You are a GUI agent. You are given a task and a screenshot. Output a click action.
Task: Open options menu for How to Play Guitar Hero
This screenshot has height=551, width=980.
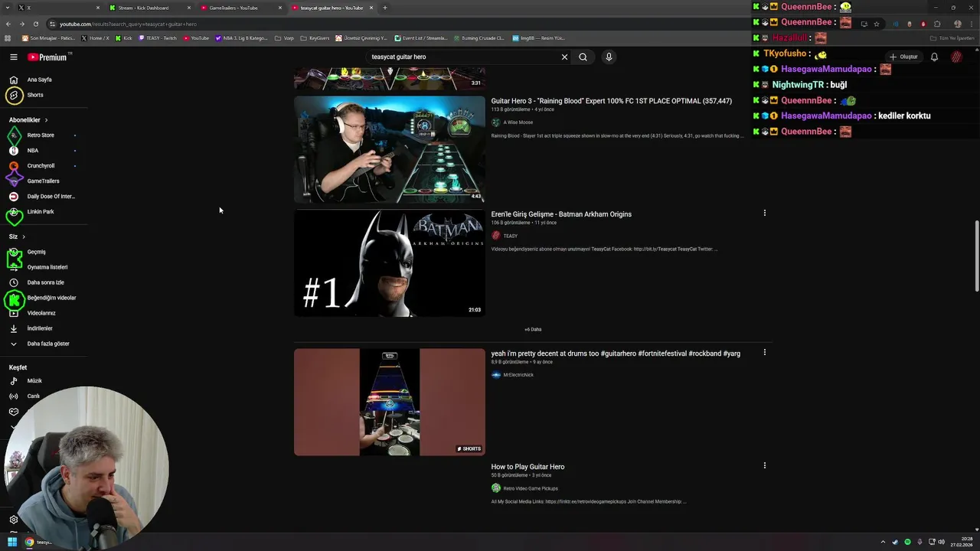764,465
